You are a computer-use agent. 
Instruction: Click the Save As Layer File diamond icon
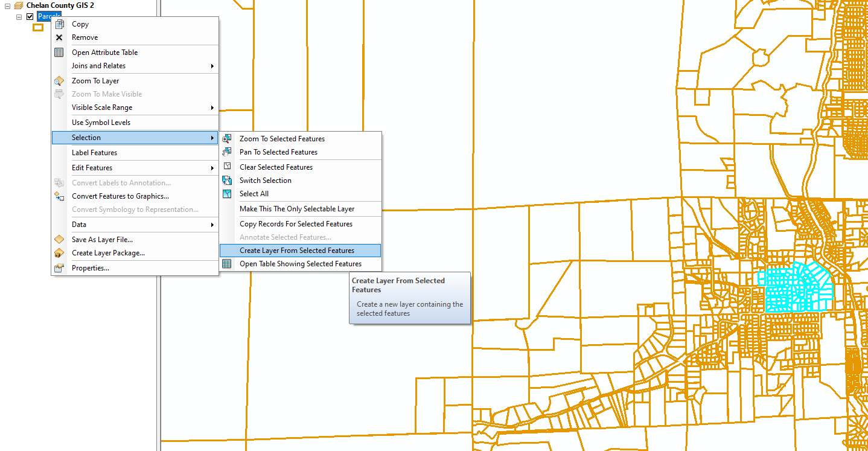[59, 239]
